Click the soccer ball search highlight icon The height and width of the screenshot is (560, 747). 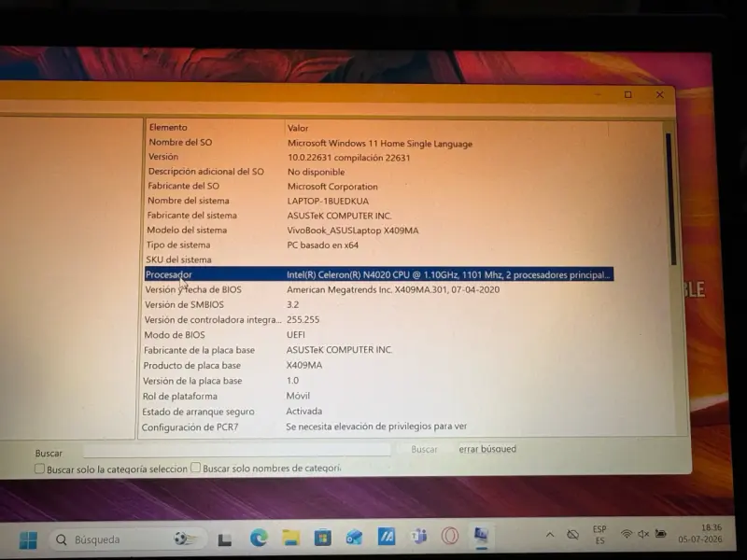click(185, 539)
